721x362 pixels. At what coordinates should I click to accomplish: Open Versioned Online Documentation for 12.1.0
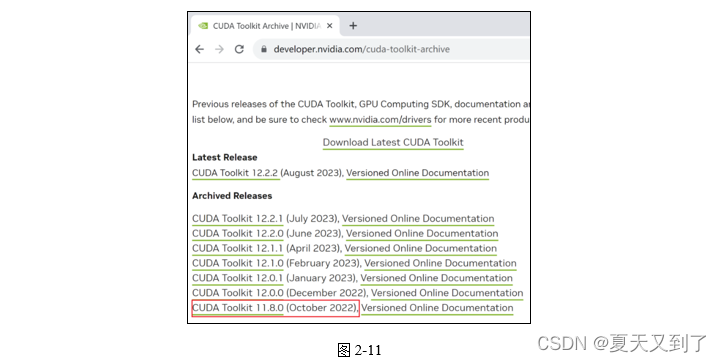tap(441, 263)
